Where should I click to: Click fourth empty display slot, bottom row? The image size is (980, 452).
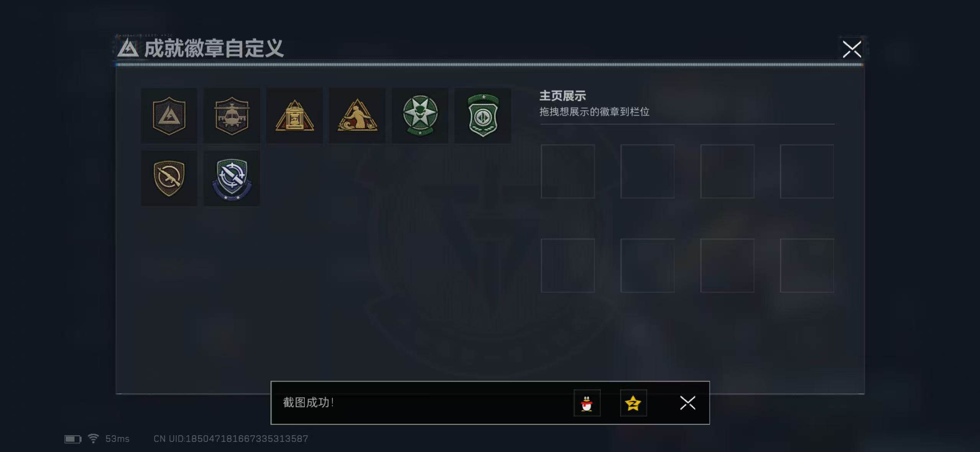(x=807, y=266)
